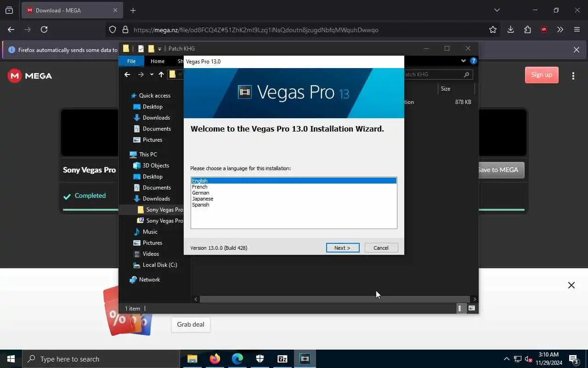This screenshot has height=368, width=588.
Task: Click Sign up button on MEGA
Action: coord(542,75)
